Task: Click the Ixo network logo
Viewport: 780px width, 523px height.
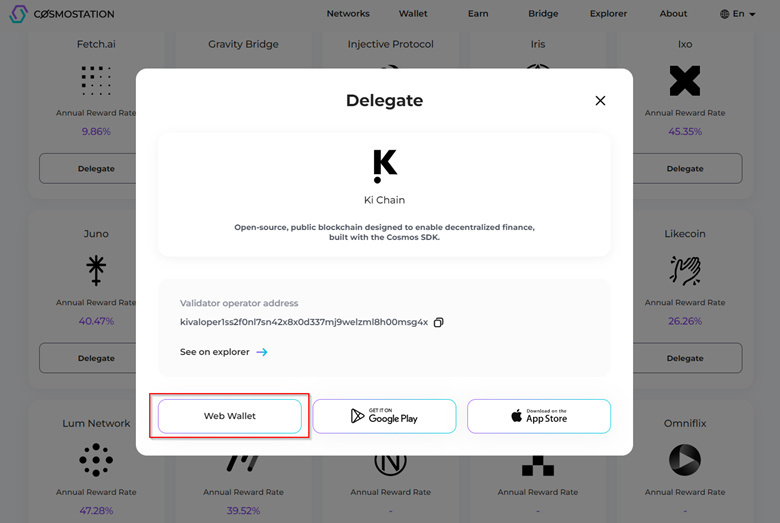Action: tap(685, 81)
